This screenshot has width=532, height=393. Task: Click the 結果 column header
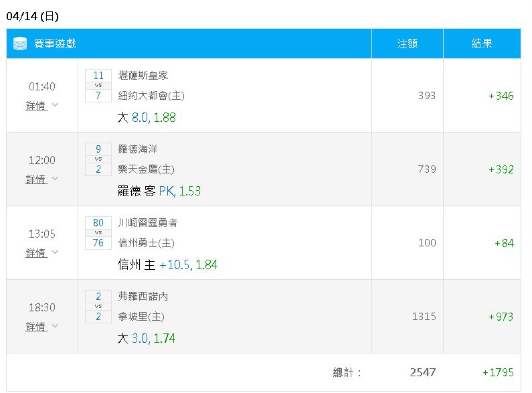(482, 44)
